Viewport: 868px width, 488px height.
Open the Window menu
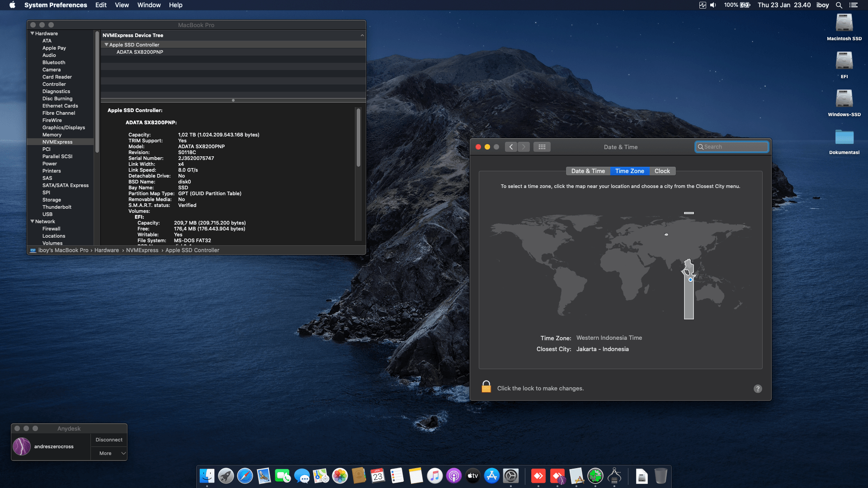pyautogui.click(x=149, y=5)
